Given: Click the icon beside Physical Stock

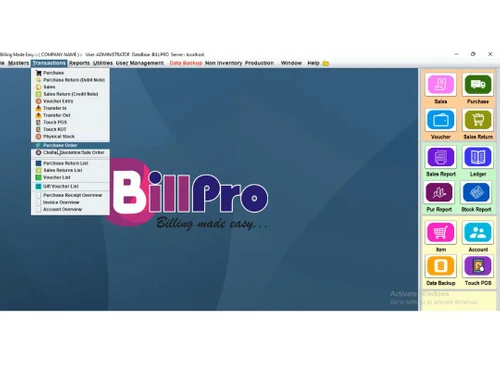Looking at the screenshot, I should point(38,136).
